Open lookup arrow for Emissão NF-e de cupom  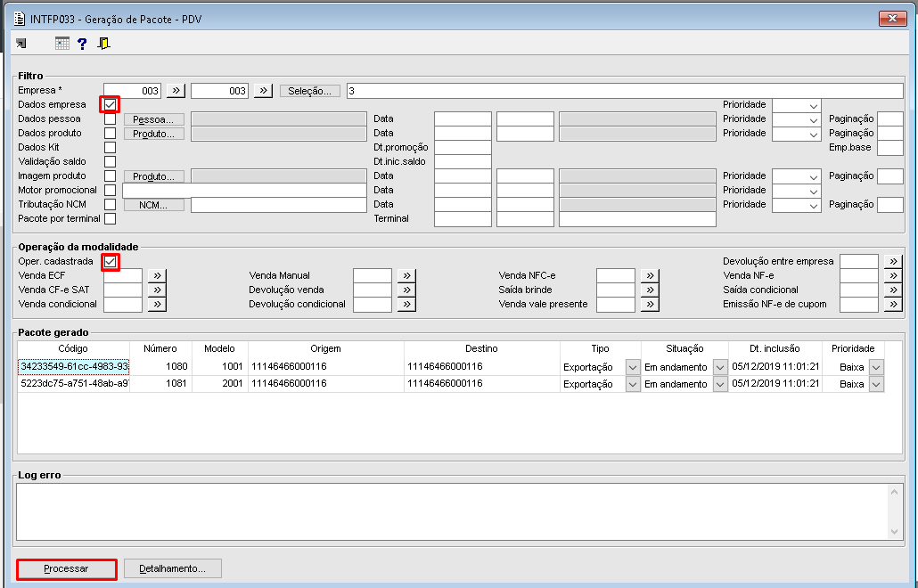coord(893,304)
